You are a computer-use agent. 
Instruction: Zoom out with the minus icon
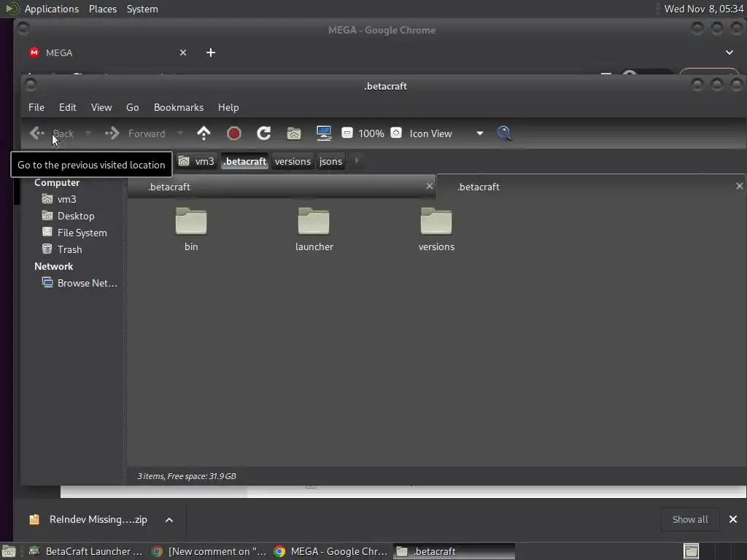(347, 133)
